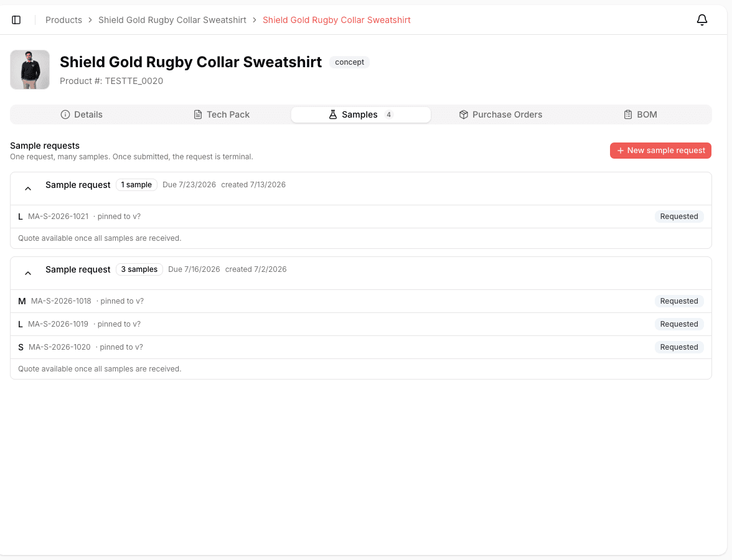This screenshot has height=560, width=732.
Task: Select sample row MA-S-2026-1018
Action: coord(361,301)
